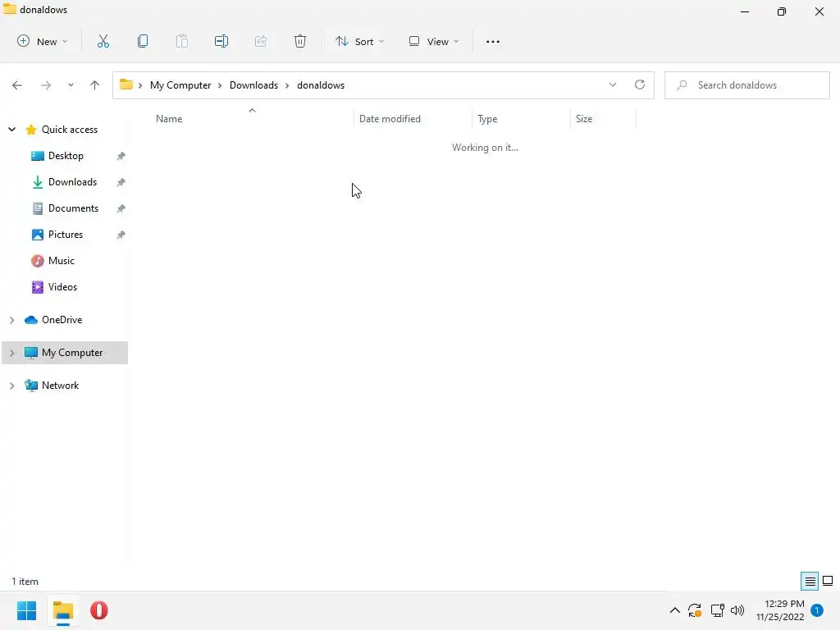The height and width of the screenshot is (630, 840).
Task: Click My Computer breadcrumb in address bar
Action: point(180,85)
